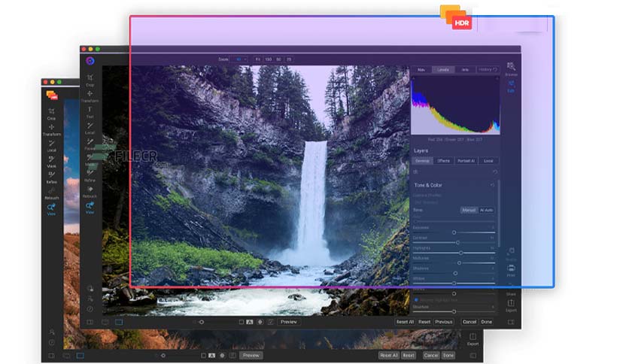The height and width of the screenshot is (364, 629).
Task: Click the round purple logo in front window
Action: tap(90, 60)
